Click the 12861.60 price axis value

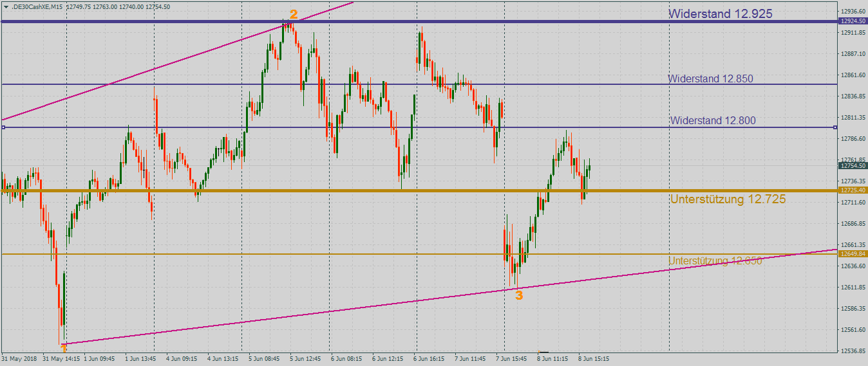click(852, 75)
